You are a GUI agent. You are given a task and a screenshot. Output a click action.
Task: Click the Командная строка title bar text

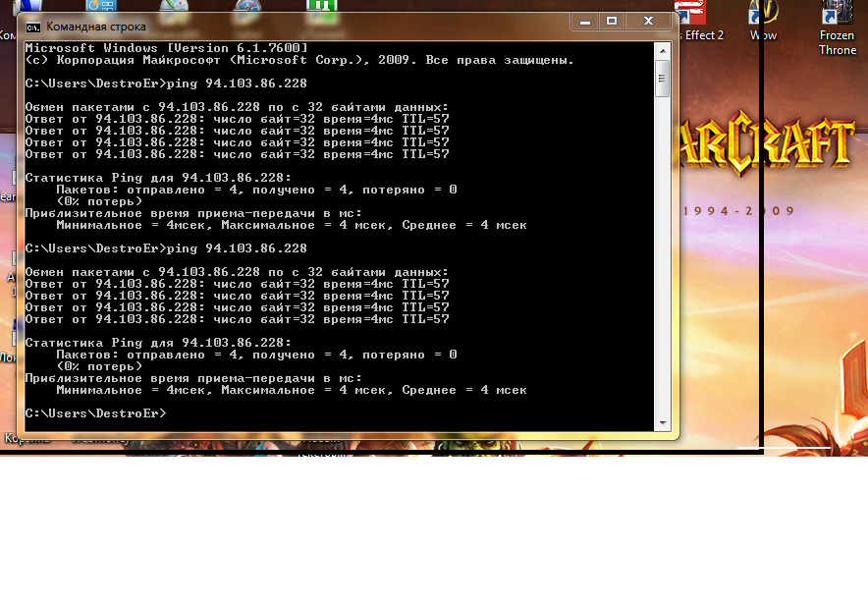coord(96,27)
